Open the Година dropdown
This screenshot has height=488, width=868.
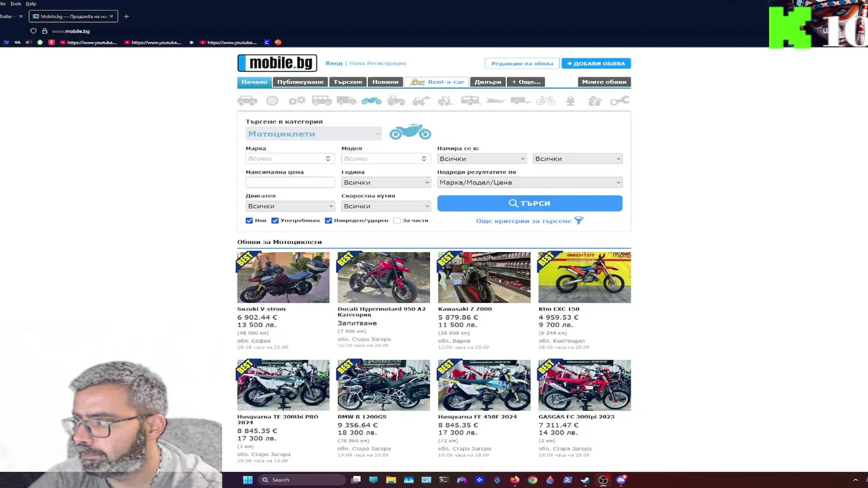click(386, 182)
